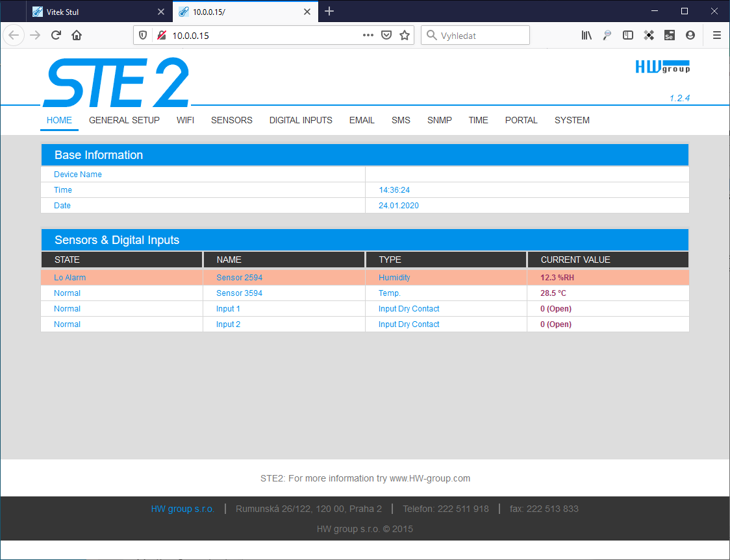Save page to Pocket icon
This screenshot has height=560, width=730.
tap(386, 35)
